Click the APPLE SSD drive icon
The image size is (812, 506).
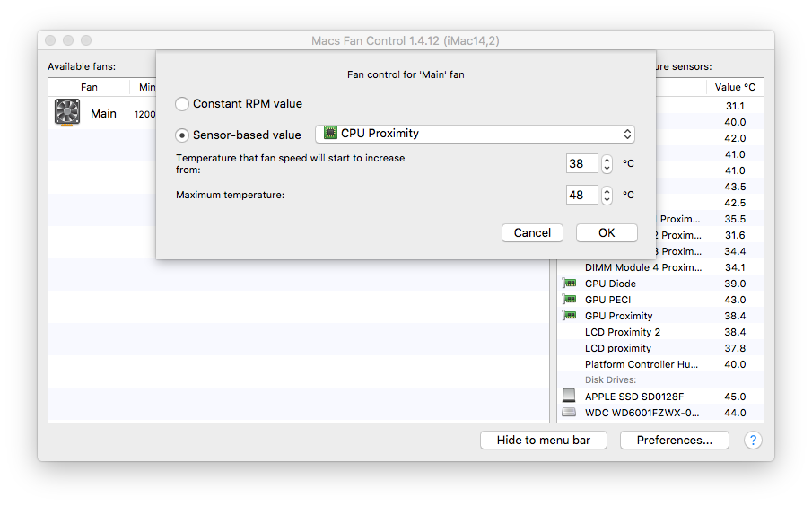click(x=569, y=396)
